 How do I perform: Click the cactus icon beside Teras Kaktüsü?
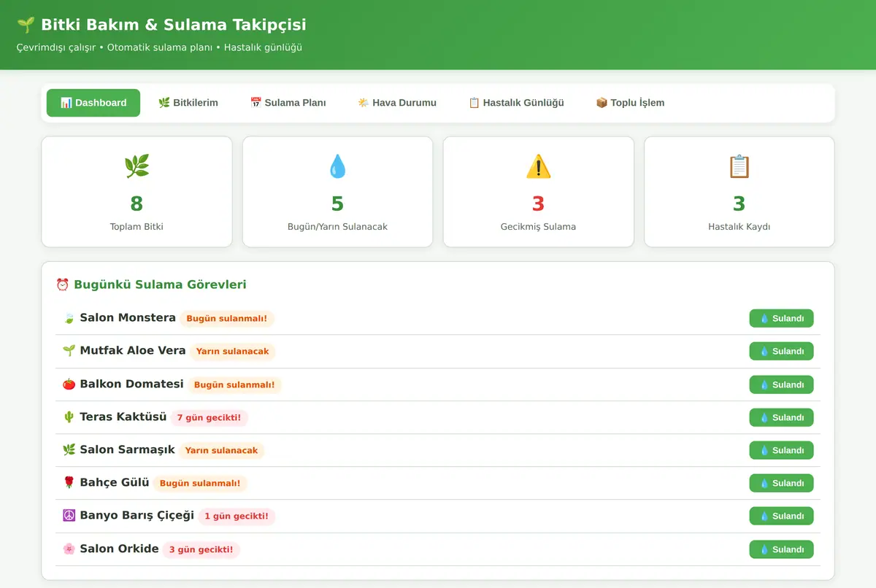point(69,417)
